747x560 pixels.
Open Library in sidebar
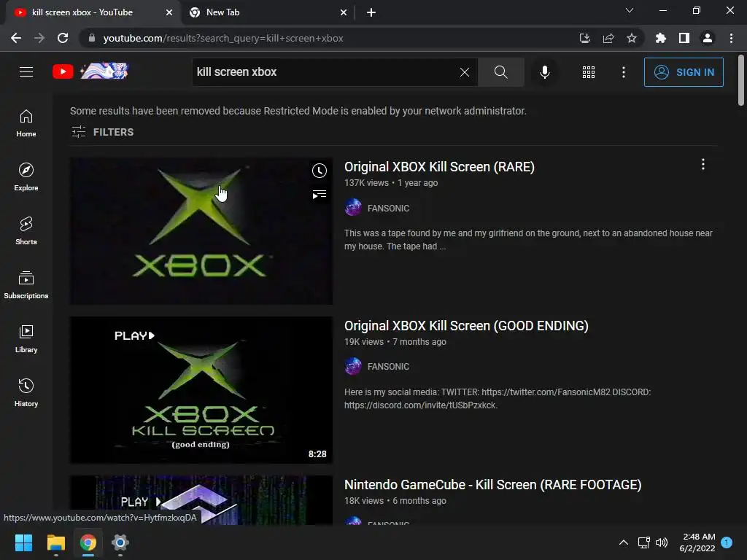coord(26,338)
